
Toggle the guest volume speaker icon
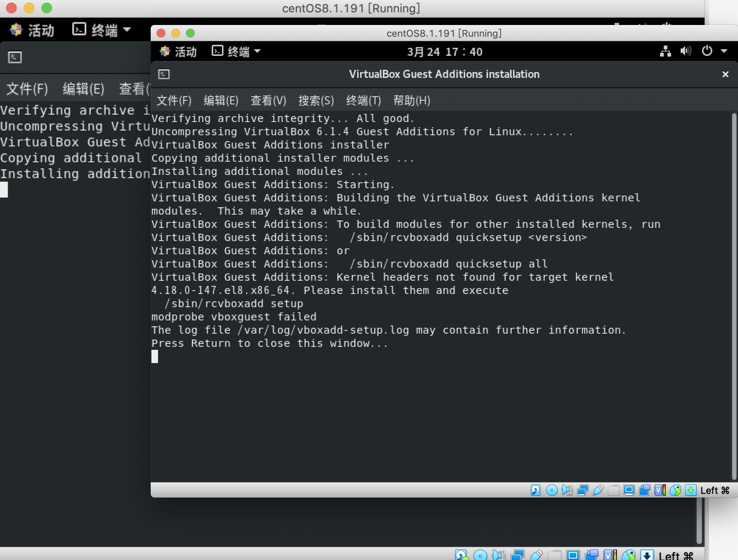685,51
